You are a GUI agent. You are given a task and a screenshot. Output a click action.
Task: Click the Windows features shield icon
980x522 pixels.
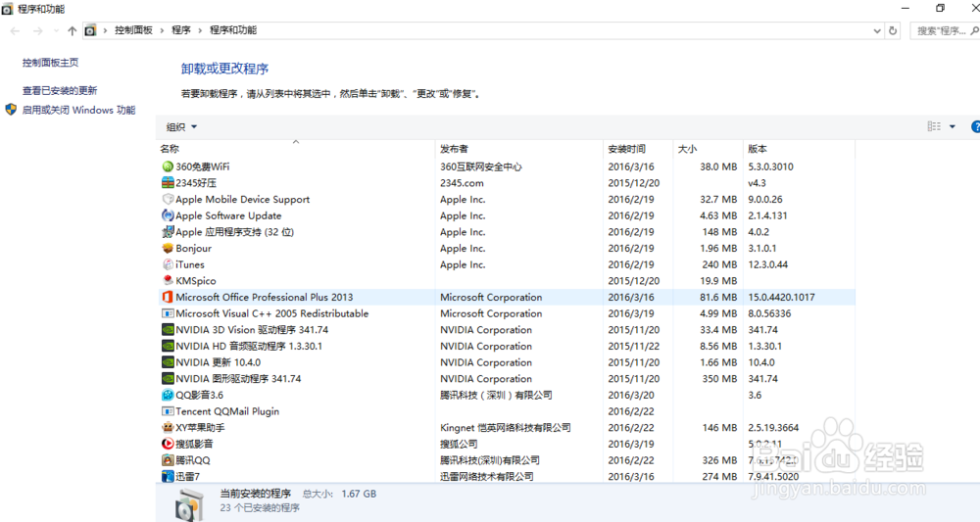11,110
